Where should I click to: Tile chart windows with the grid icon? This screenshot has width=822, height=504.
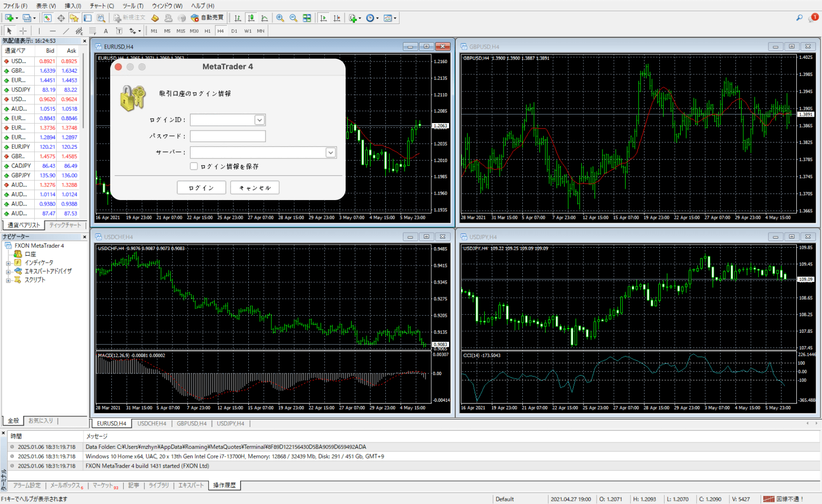coord(307,18)
